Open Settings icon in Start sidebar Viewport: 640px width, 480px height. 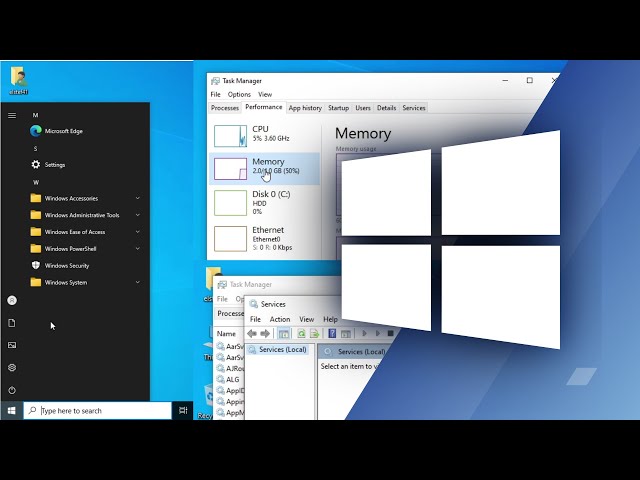pos(12,367)
